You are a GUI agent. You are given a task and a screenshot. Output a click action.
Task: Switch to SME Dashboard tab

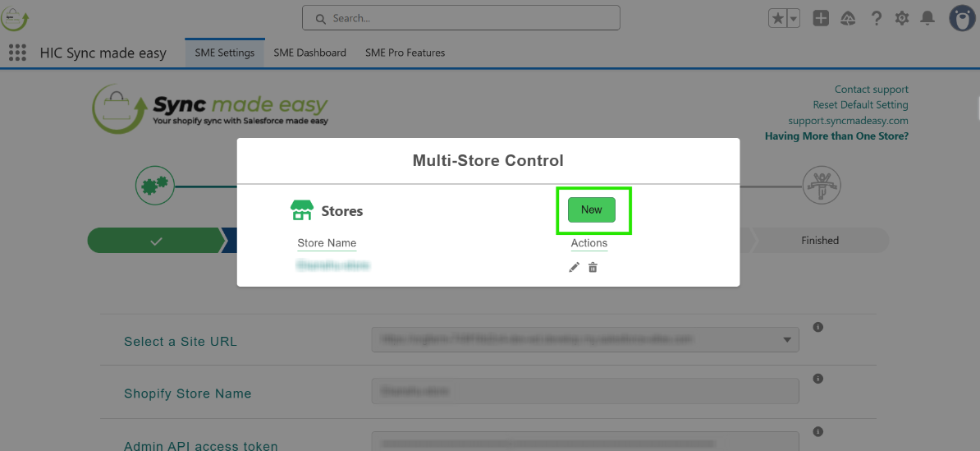pyautogui.click(x=310, y=53)
